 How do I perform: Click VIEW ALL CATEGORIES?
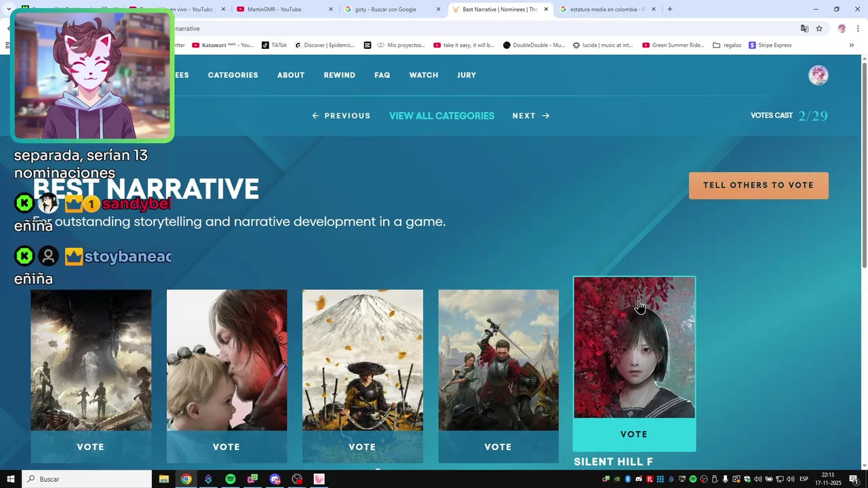(x=441, y=116)
